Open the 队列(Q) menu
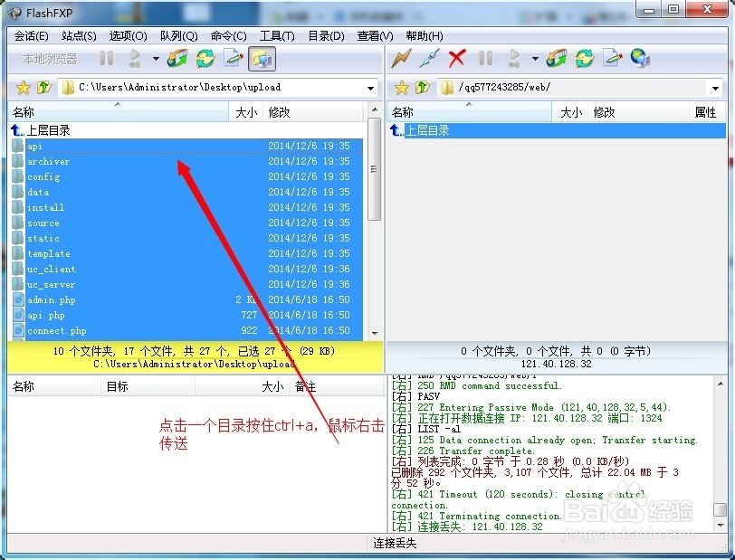 pos(179,36)
